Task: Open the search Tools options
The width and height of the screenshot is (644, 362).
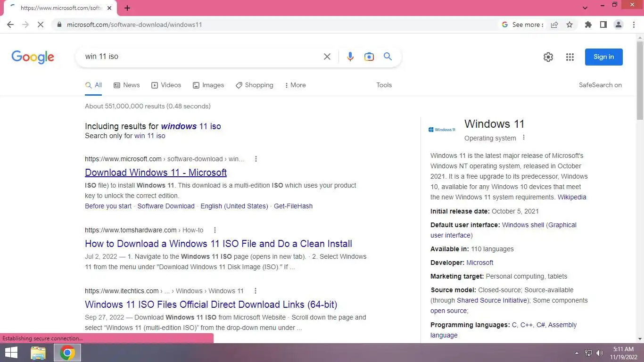Action: 384,85
